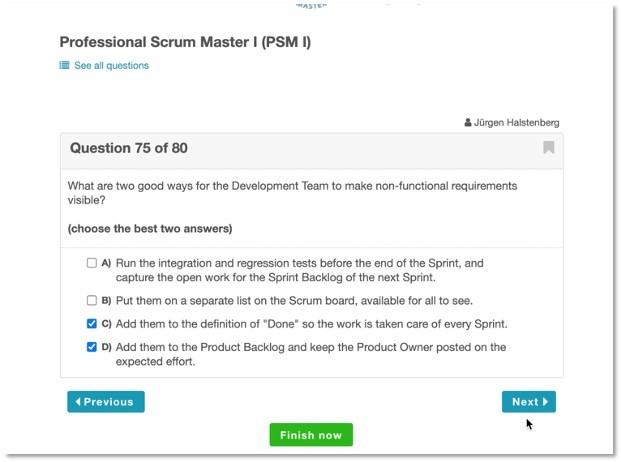Bookmark this question with the flag icon
621x462 pixels.
pos(549,148)
